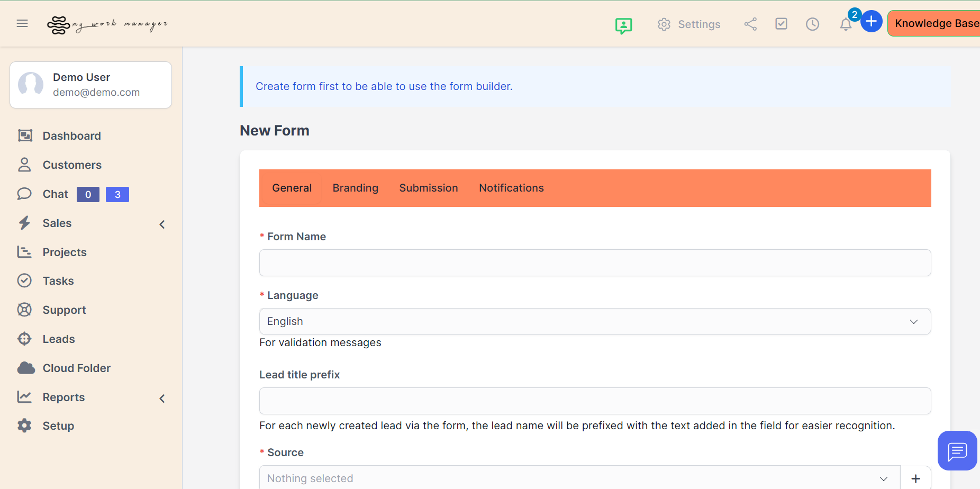Viewport: 980px width, 489px height.
Task: Click the Reports menu label
Action: [63, 397]
